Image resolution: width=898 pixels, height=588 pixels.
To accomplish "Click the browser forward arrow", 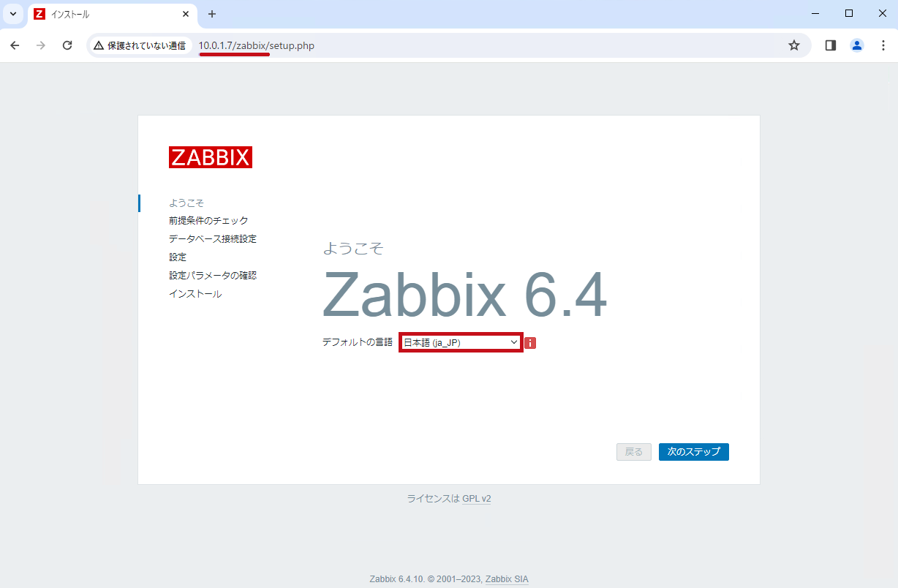I will (x=41, y=45).
